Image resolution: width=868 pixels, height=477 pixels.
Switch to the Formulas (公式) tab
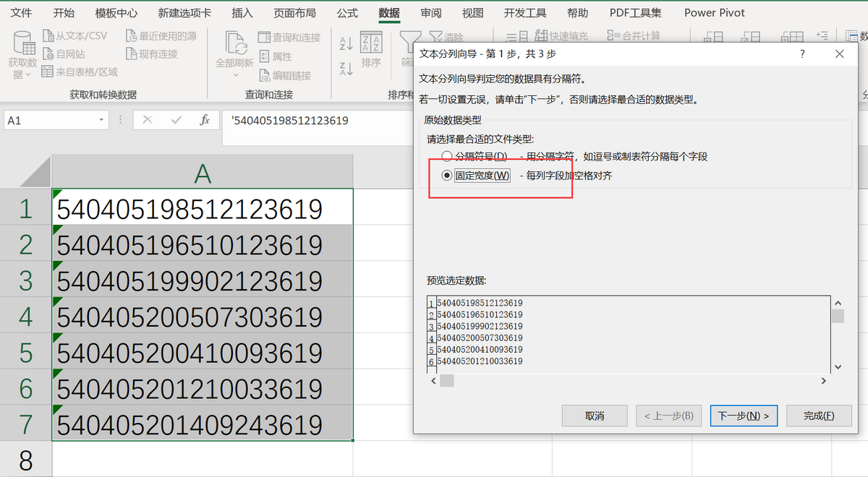pyautogui.click(x=347, y=13)
